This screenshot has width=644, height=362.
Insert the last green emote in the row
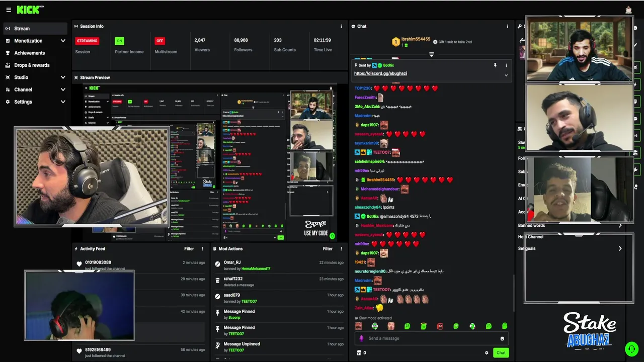[505, 326]
